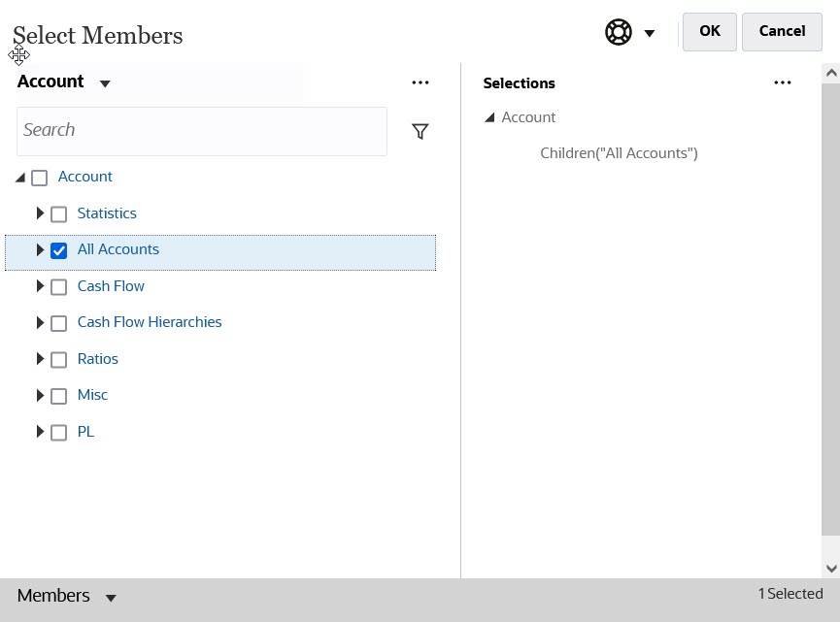The width and height of the screenshot is (840, 622).
Task: Open the Account dimension dropdown
Action: (107, 82)
